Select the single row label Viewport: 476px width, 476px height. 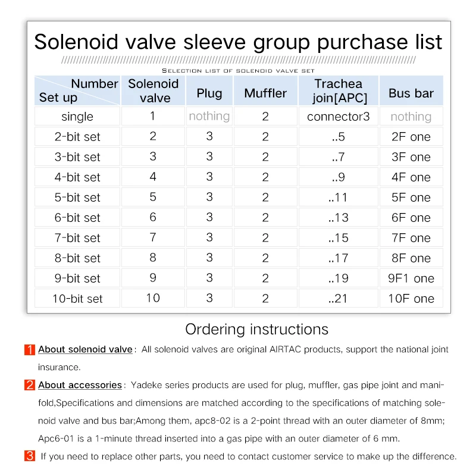77,117
